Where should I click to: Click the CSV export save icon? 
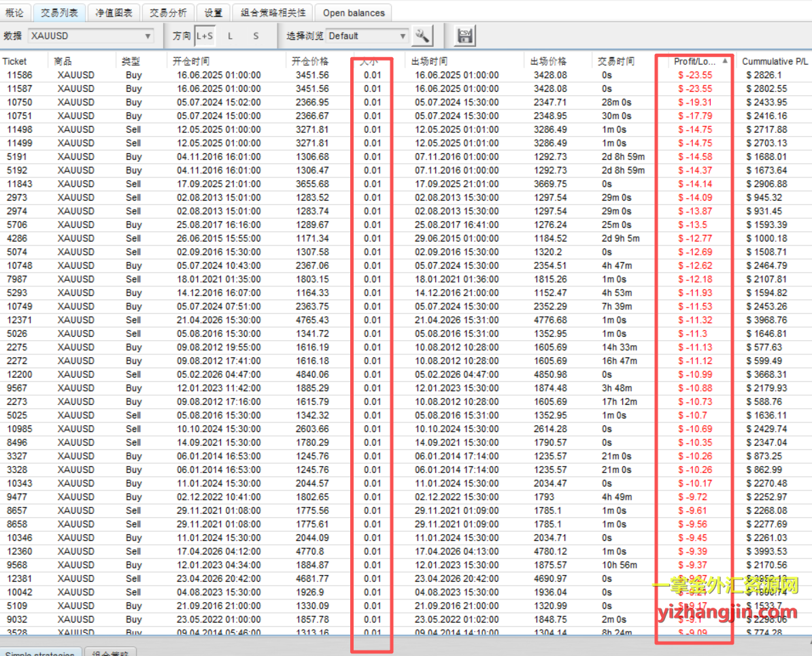(465, 36)
